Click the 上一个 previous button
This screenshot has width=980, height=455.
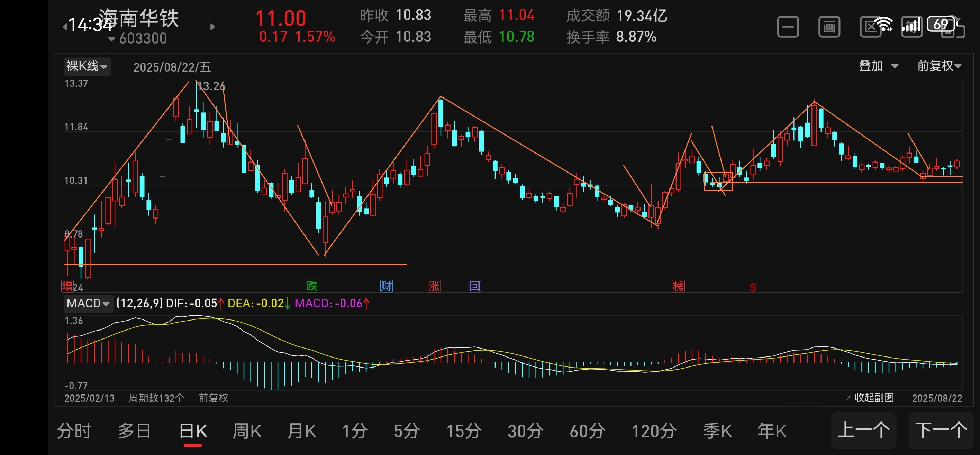point(864,430)
